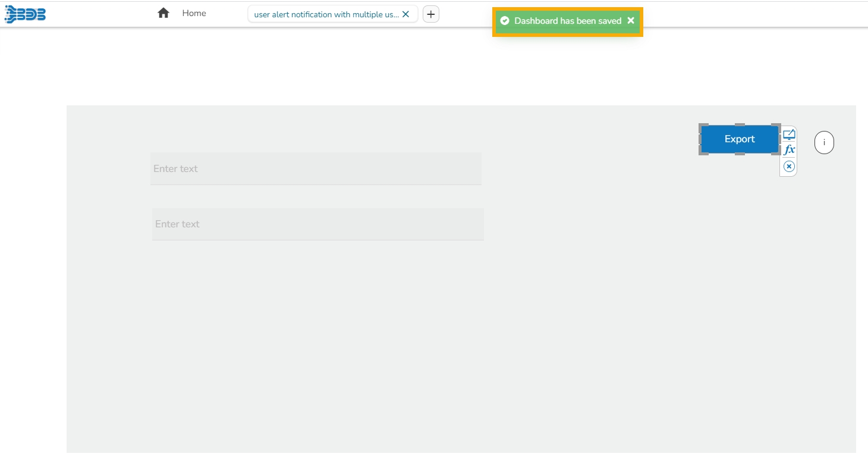Click the blue Export button
Screen dimensions: 868x463
tap(740, 139)
